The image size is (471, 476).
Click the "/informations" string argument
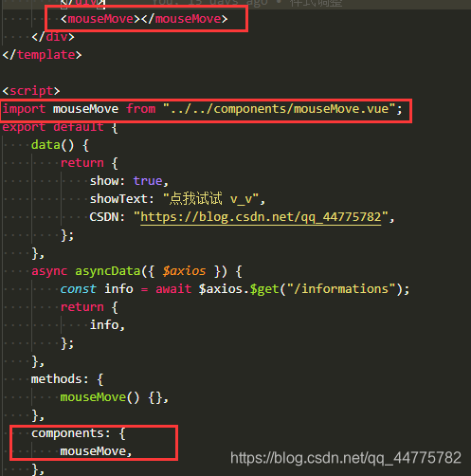click(x=341, y=289)
